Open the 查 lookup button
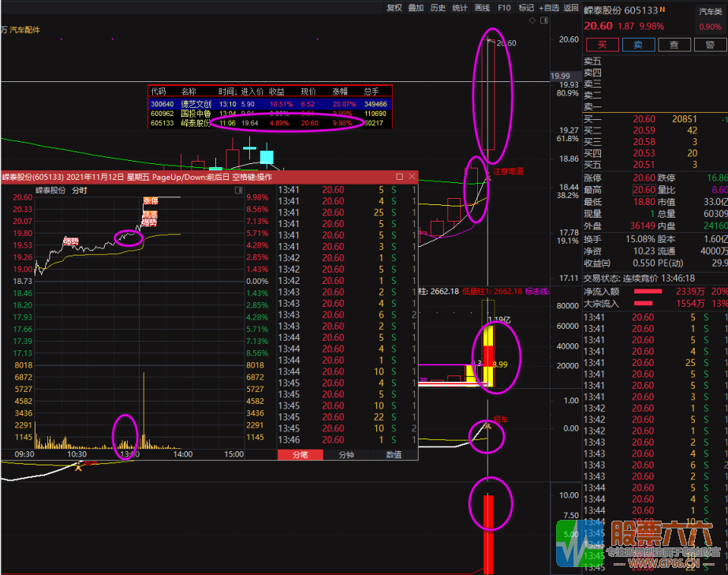Image resolution: width=728 pixels, height=575 pixels. 674,45
